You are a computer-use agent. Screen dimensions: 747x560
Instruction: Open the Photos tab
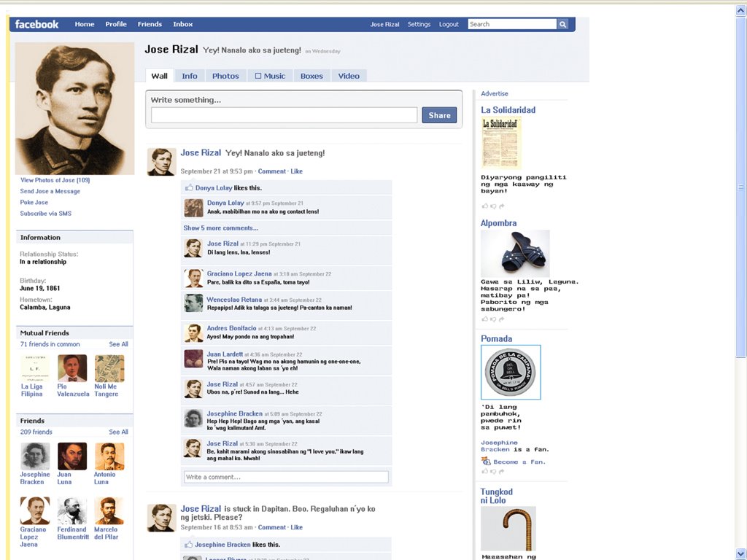pyautogui.click(x=225, y=76)
